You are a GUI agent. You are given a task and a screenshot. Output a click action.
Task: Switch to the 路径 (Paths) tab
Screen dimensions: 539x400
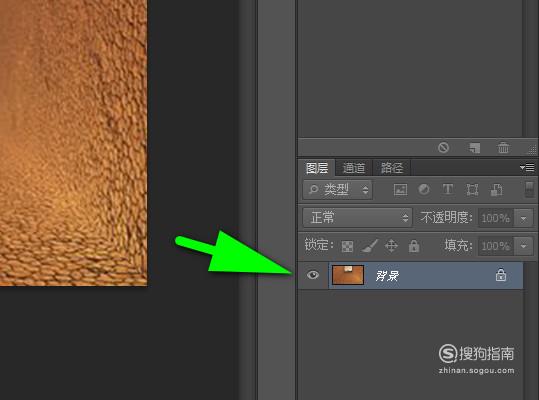coord(392,168)
